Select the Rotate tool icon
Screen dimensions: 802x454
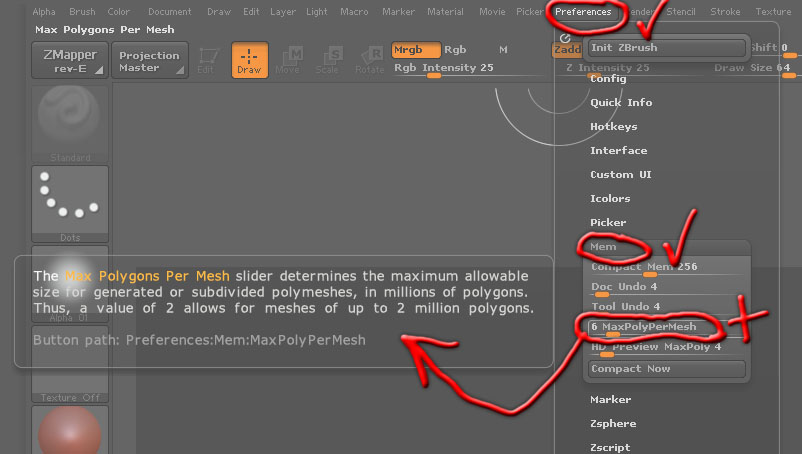click(x=369, y=60)
